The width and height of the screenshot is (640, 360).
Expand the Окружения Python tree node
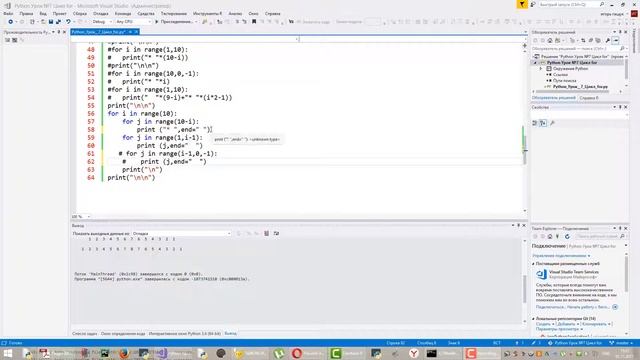(541, 69)
